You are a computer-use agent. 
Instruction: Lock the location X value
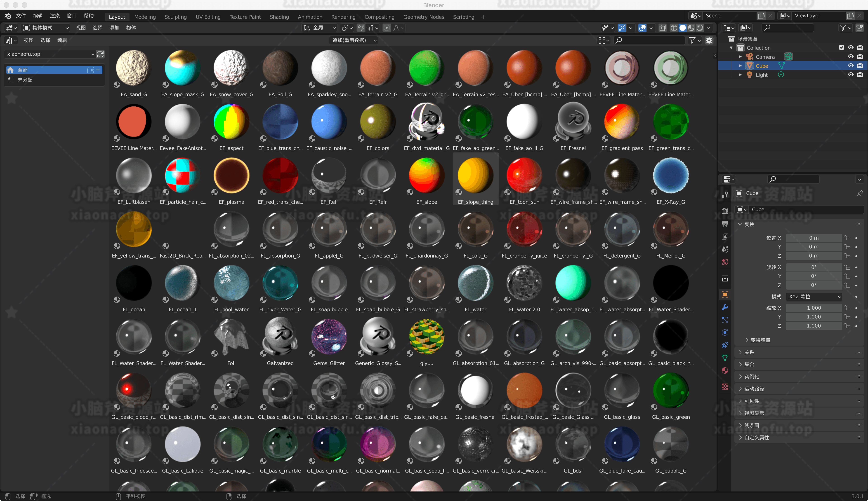847,238
